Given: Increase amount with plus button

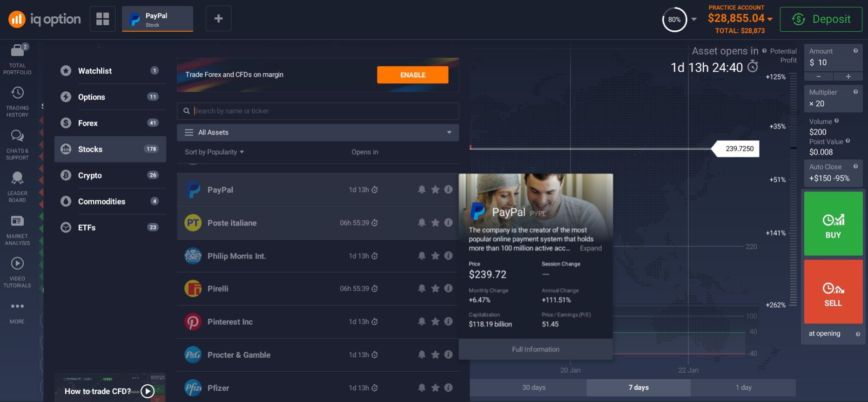Looking at the screenshot, I should click(848, 76).
